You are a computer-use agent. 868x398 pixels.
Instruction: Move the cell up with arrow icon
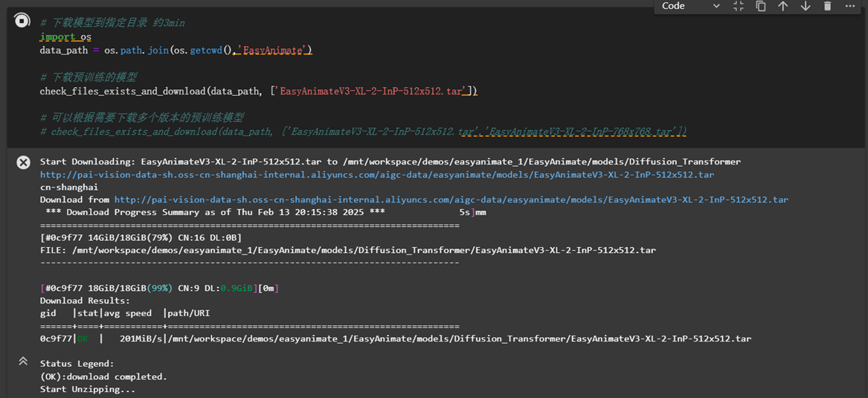click(782, 6)
